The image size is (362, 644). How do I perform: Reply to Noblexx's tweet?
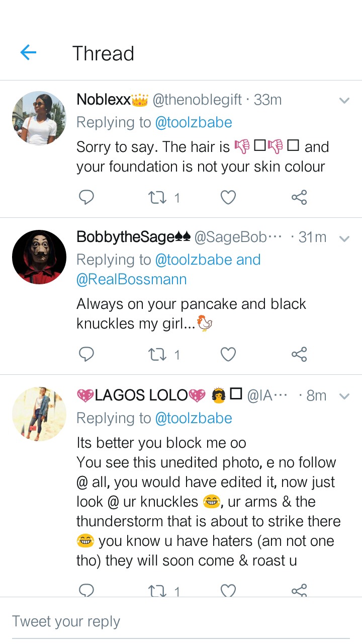(86, 198)
